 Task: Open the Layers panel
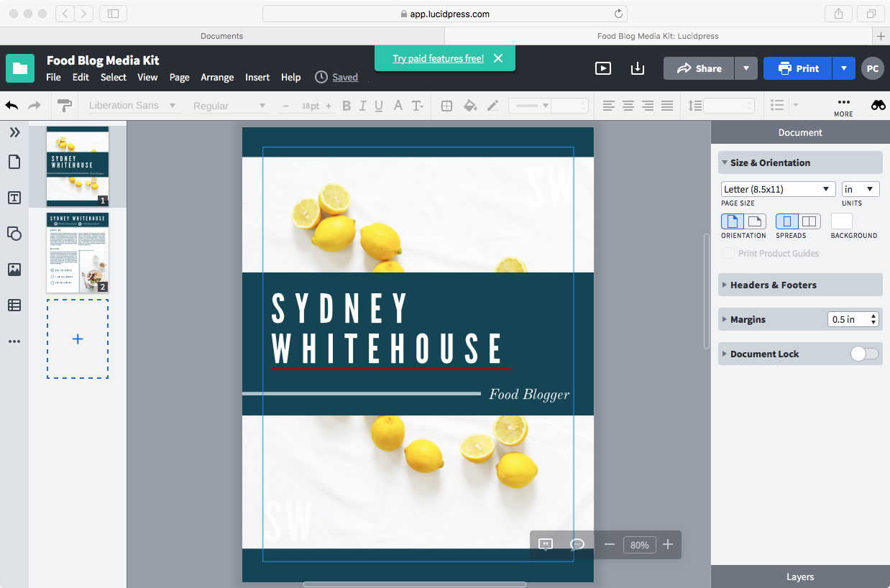800,576
